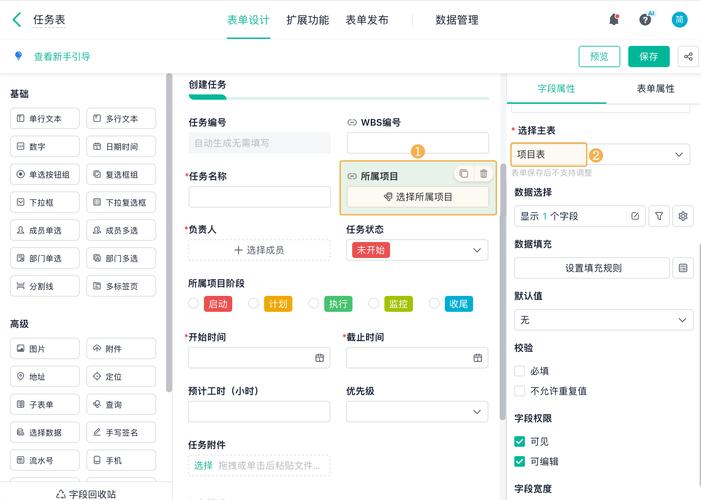
Task: Add a 单选按钮组 field
Action: click(45, 174)
